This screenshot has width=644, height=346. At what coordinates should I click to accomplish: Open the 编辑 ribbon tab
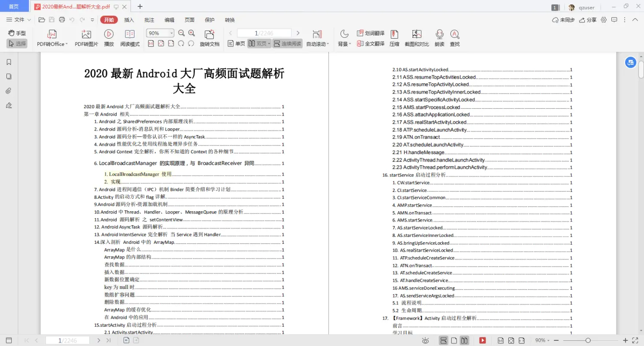(170, 20)
